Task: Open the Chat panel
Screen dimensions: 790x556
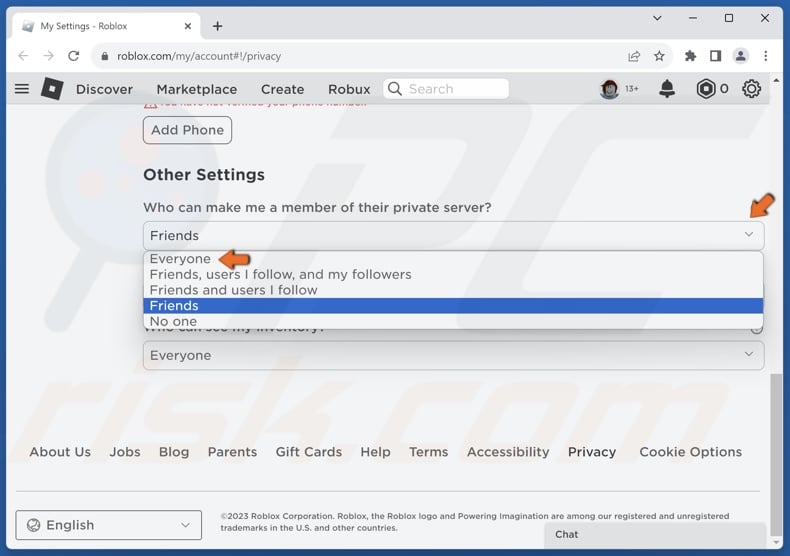Action: click(x=655, y=535)
